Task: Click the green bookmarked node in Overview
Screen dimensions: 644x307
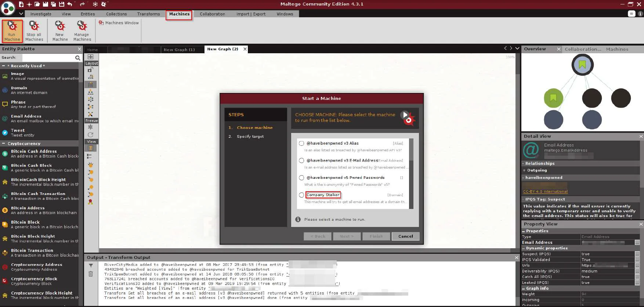Action: (553, 98)
